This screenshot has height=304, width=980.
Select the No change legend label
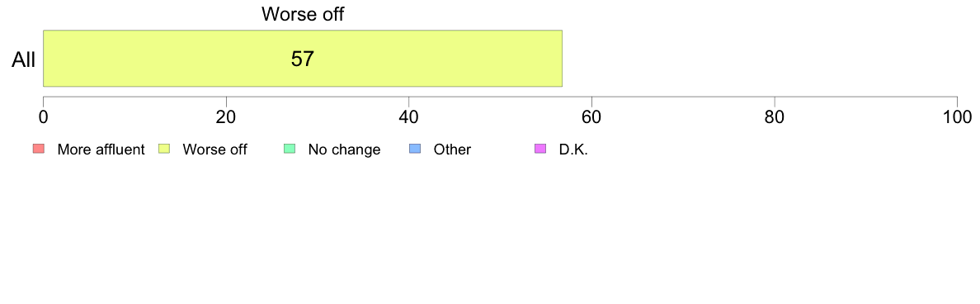click(344, 150)
